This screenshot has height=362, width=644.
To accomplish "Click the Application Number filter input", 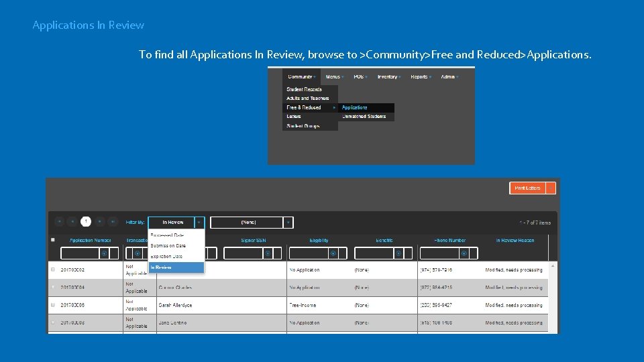I will point(80,253).
